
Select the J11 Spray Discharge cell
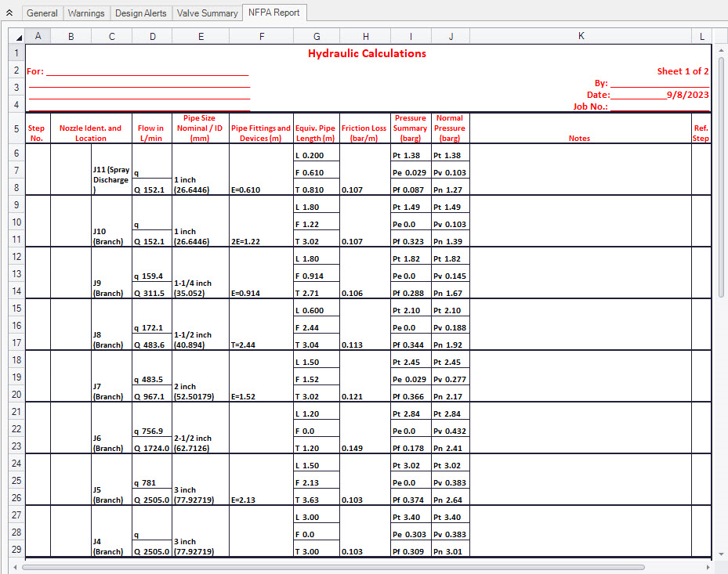(x=110, y=179)
